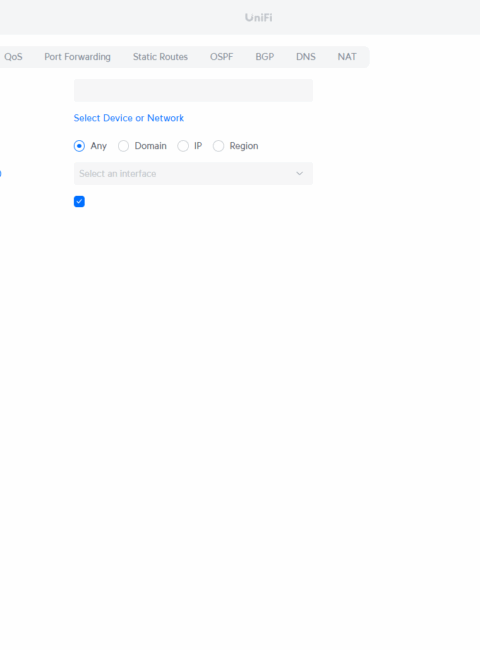Click the Select Device or Network link
This screenshot has height=650, width=480.
point(128,118)
